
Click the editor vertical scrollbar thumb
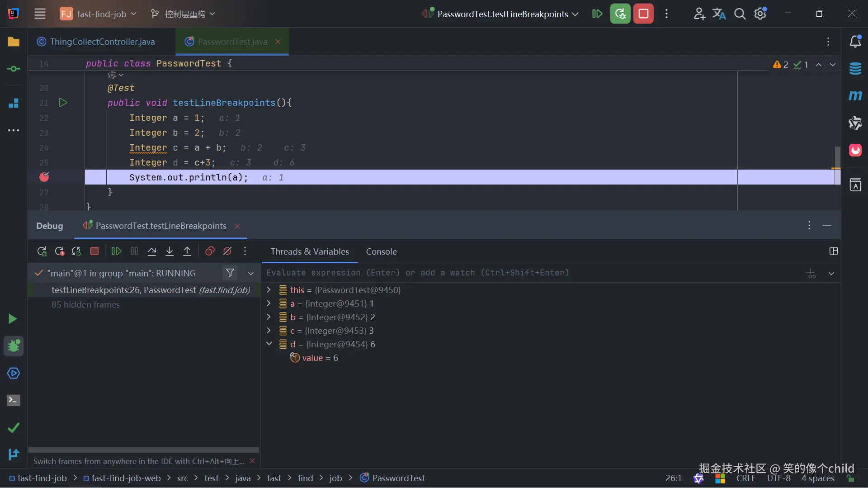837,165
